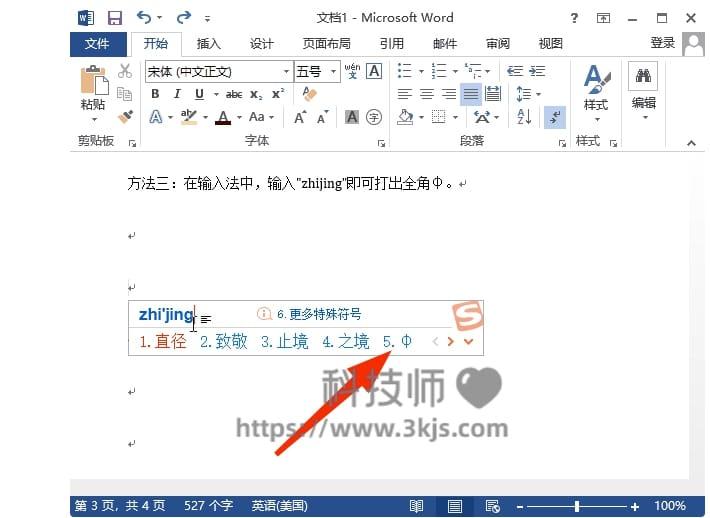Toggle character shading A button

coord(352,117)
